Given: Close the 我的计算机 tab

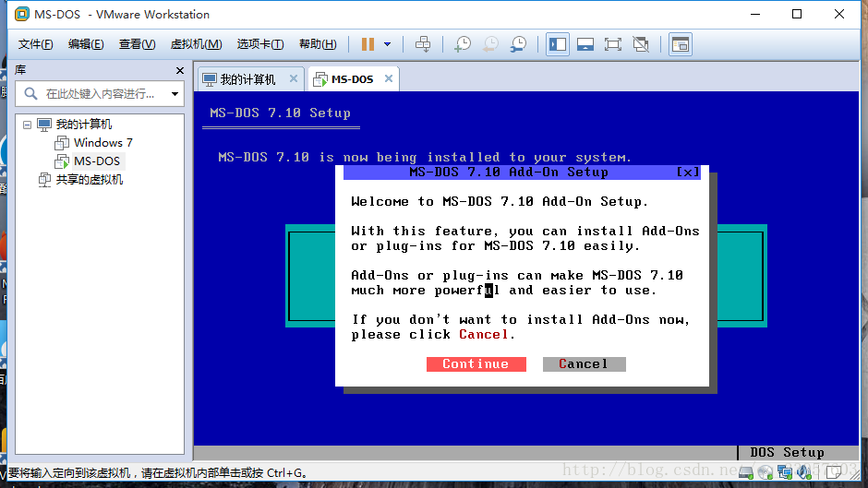Looking at the screenshot, I should [294, 78].
